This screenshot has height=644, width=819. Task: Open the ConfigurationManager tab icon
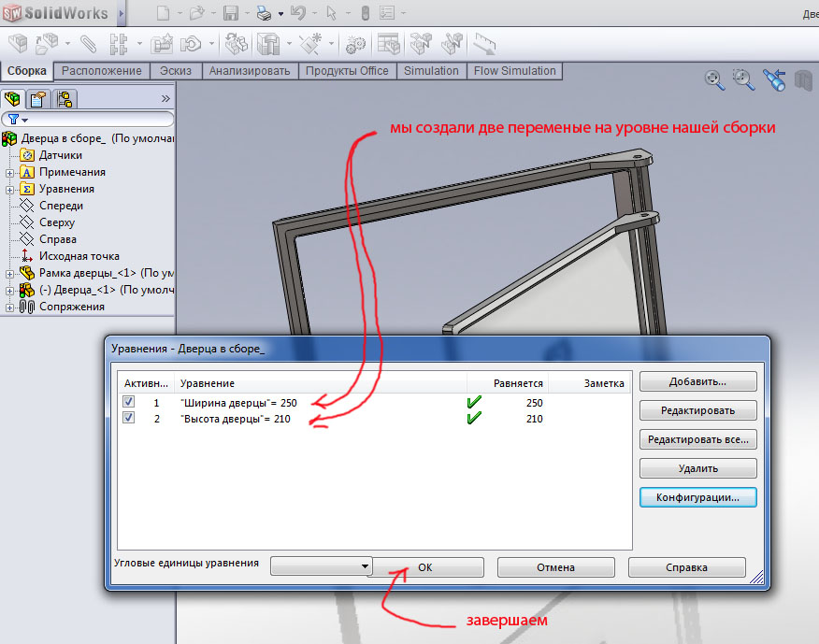64,99
